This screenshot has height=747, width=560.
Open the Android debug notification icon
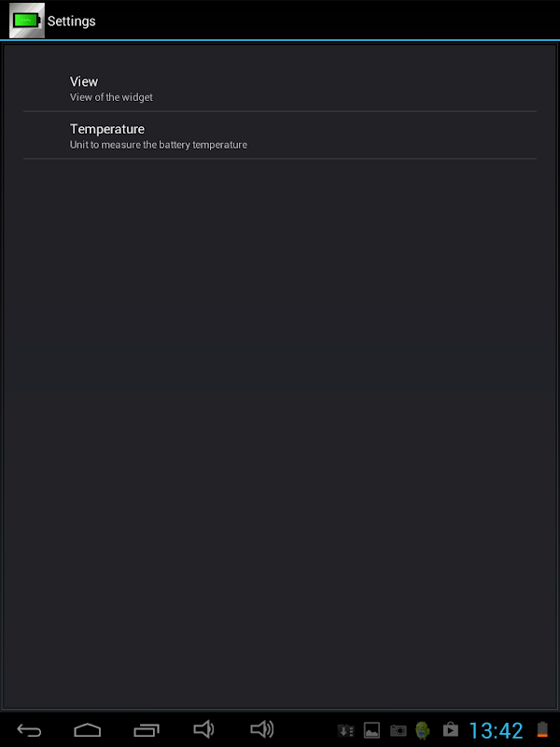coord(423,730)
